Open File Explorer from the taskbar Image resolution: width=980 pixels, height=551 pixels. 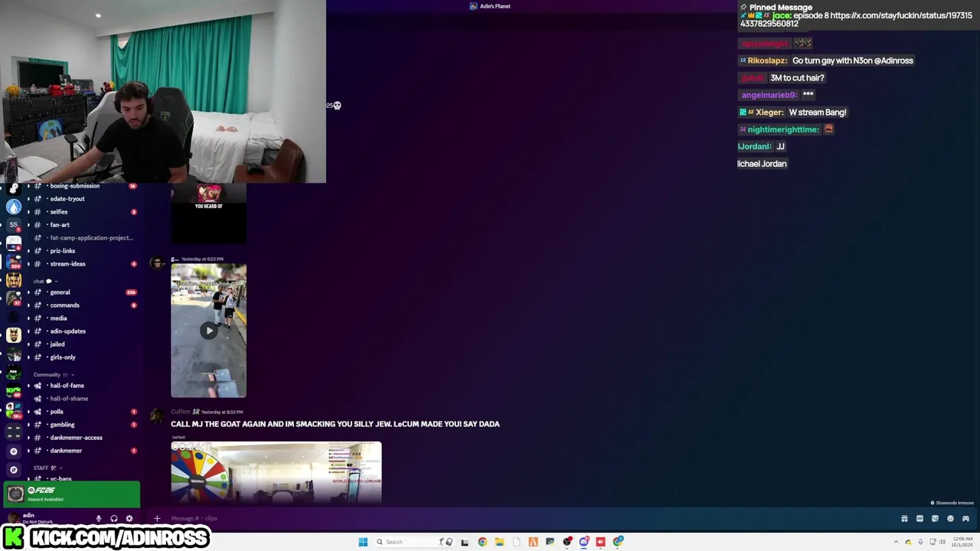tap(499, 542)
